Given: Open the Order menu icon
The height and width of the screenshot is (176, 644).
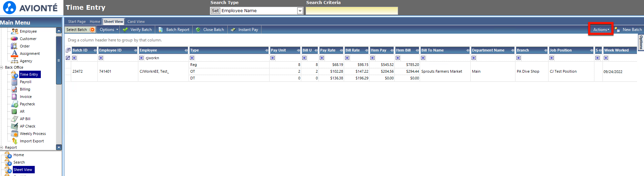Looking at the screenshot, I should point(15,46).
